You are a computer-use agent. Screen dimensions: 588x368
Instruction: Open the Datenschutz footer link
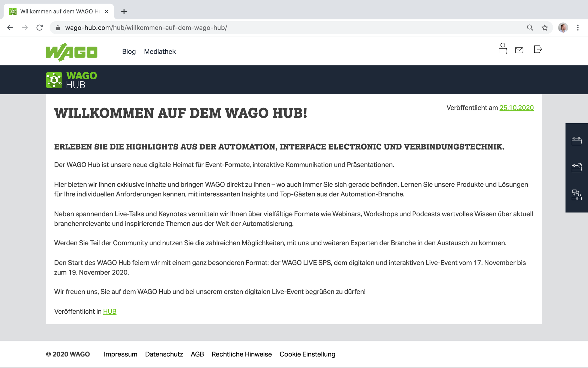(164, 354)
